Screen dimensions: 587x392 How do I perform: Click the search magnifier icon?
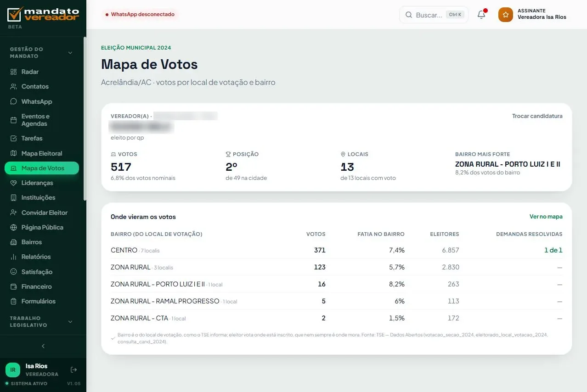pyautogui.click(x=408, y=15)
